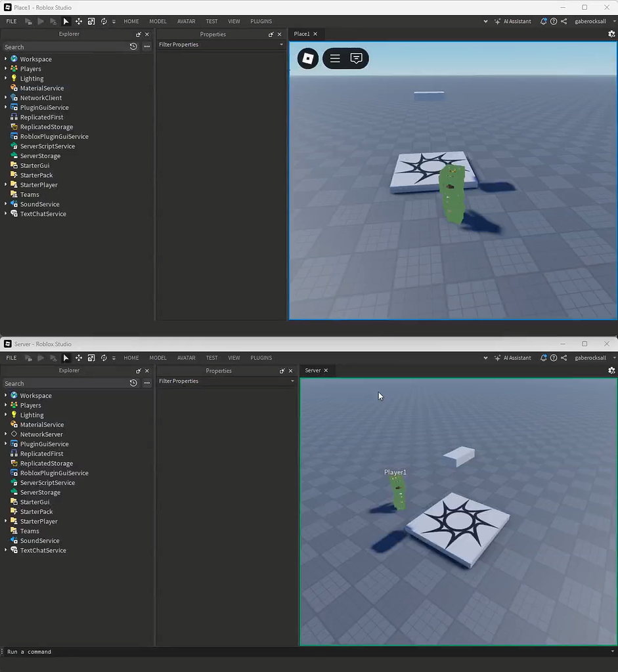Click the Run a command input bar
The height and width of the screenshot is (672, 618).
pyautogui.click(x=306, y=652)
